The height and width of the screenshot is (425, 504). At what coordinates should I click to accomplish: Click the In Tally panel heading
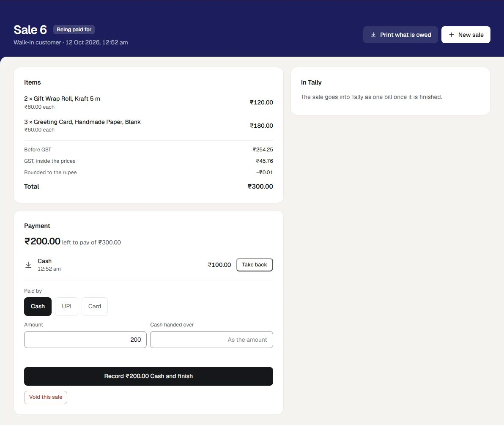click(311, 82)
